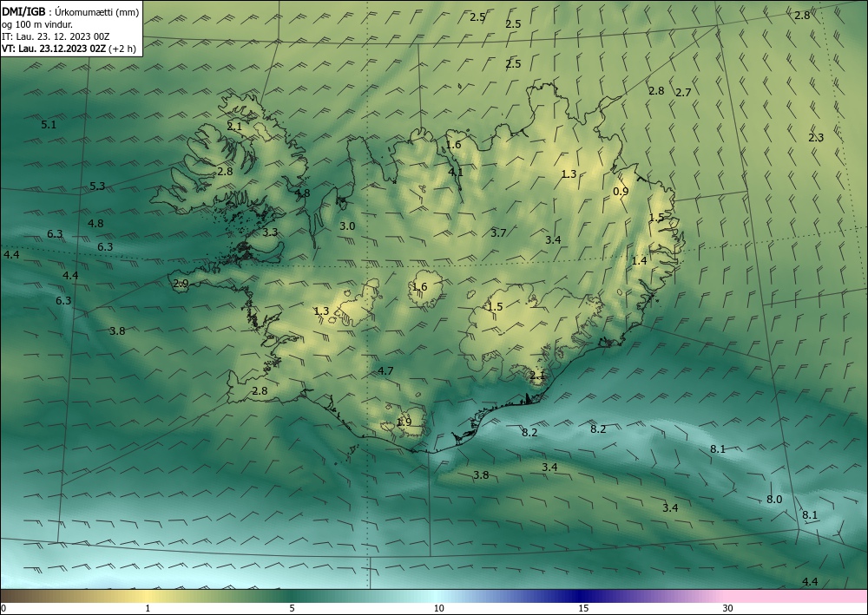Click the 5.3 precipitable water value
This screenshot has width=868, height=615.
(x=97, y=186)
